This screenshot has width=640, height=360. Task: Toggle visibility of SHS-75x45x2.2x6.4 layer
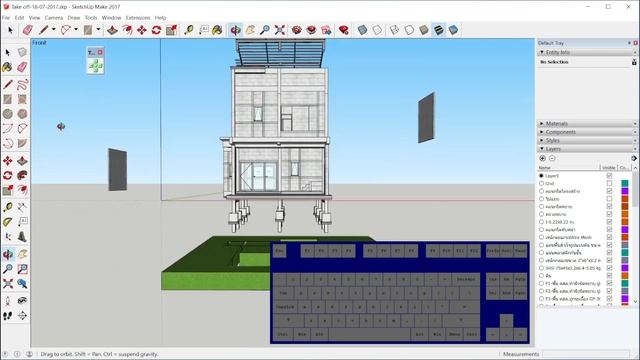click(609, 268)
